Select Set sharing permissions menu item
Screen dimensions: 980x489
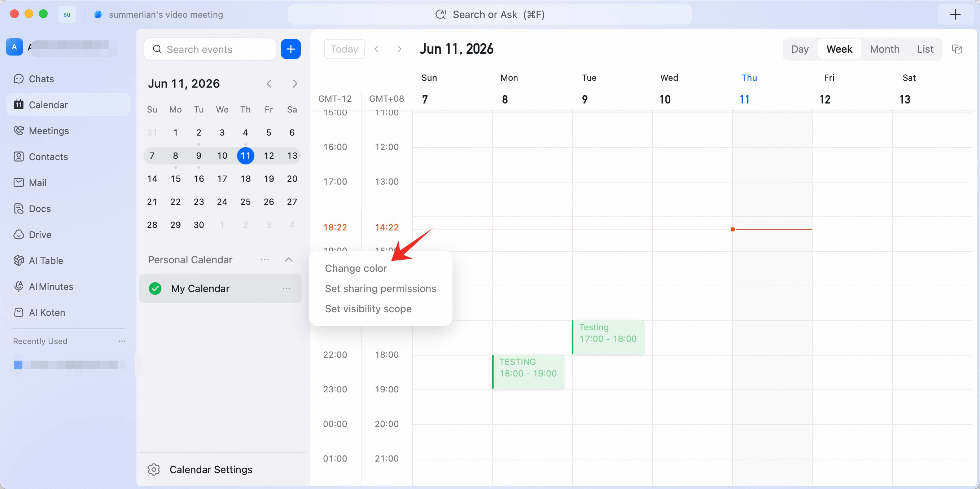pos(380,288)
